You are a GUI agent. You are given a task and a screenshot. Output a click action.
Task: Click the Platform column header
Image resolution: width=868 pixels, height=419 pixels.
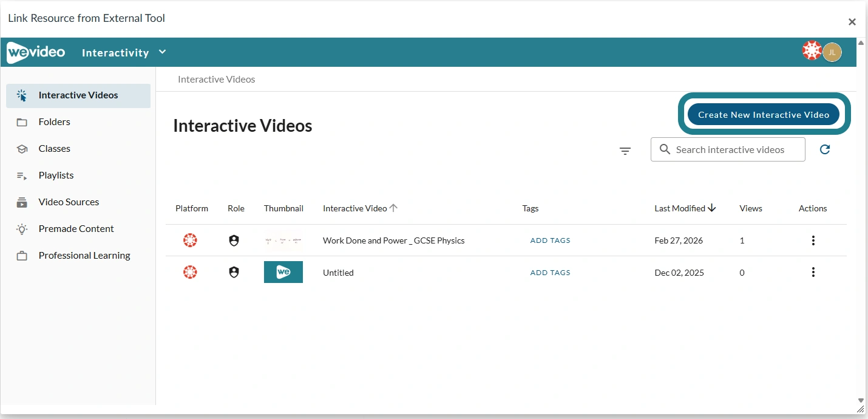pos(192,208)
